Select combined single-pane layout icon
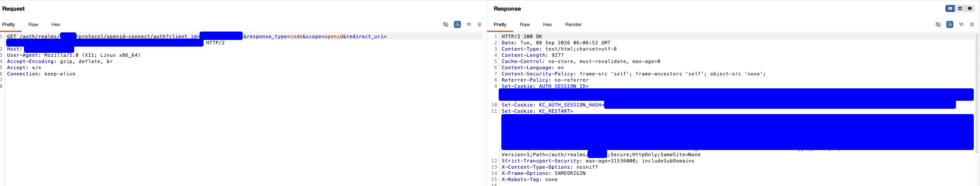This screenshot has width=980, height=186. click(970, 8)
